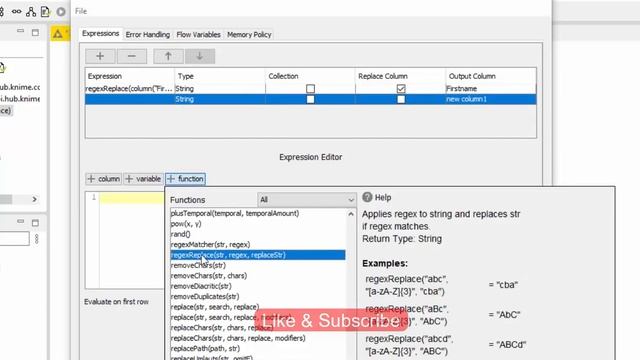This screenshot has width=640, height=360.
Task: Open the File menu
Action: point(81,11)
